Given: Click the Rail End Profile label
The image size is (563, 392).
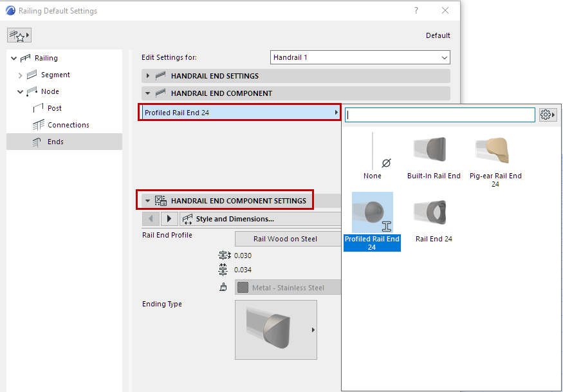Looking at the screenshot, I should (167, 236).
